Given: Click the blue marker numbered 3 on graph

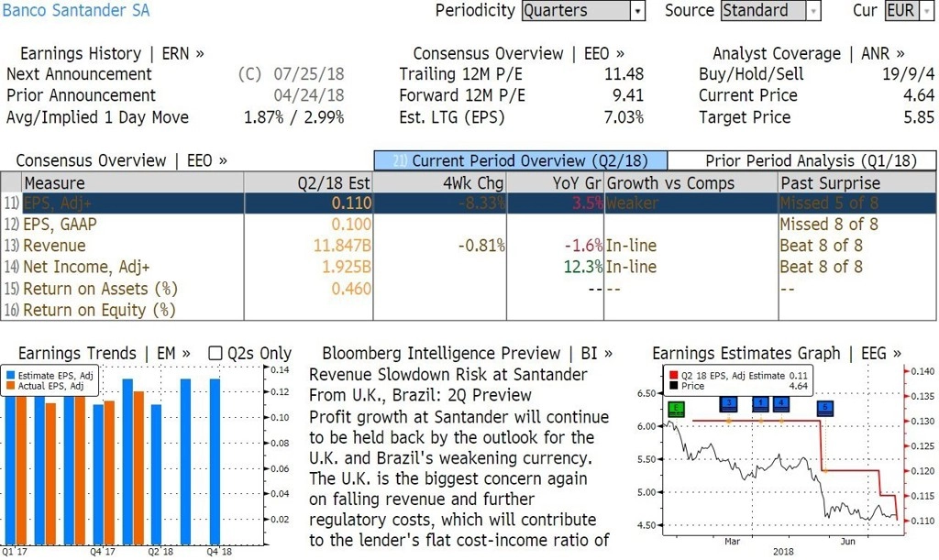Looking at the screenshot, I should point(729,404).
